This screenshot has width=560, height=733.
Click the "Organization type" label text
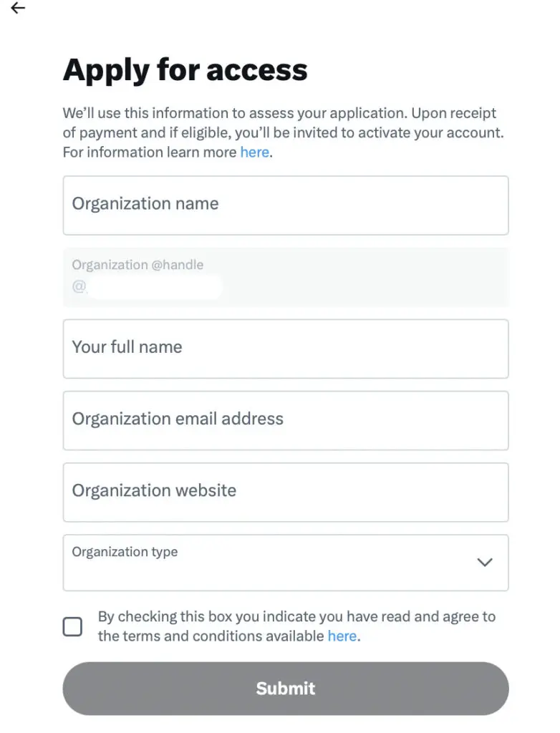click(x=125, y=552)
